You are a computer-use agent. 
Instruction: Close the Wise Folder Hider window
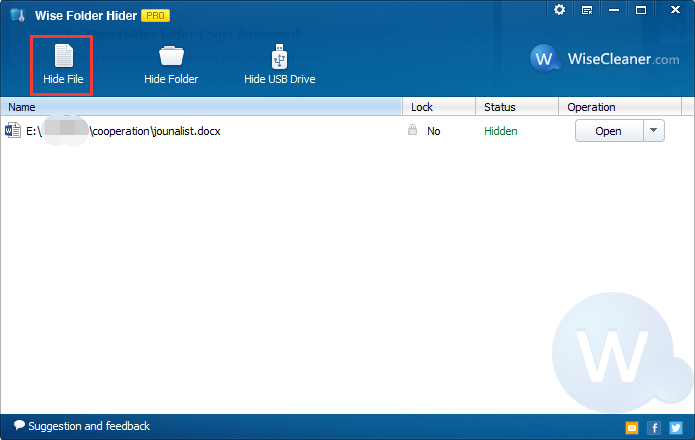point(675,10)
